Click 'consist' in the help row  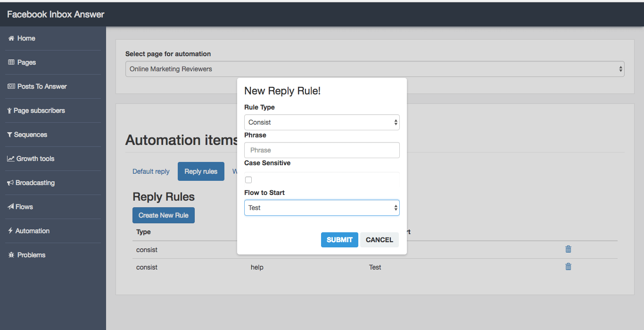(x=147, y=267)
